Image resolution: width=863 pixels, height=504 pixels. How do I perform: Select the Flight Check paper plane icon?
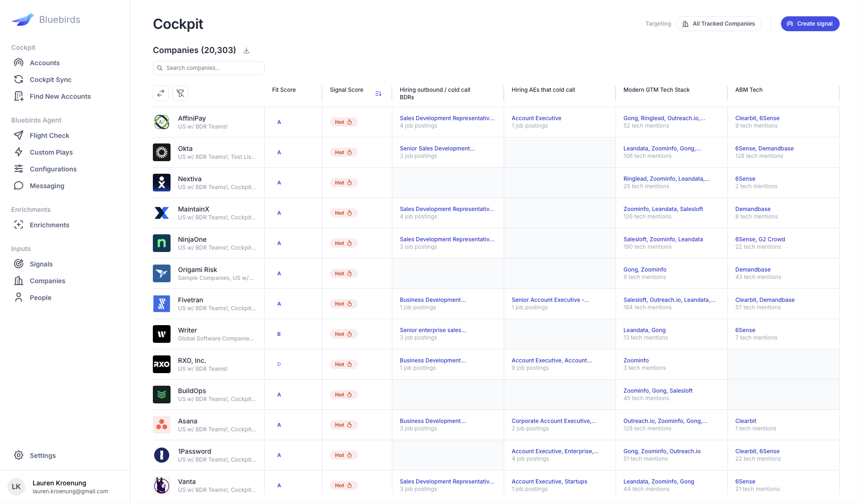19,136
